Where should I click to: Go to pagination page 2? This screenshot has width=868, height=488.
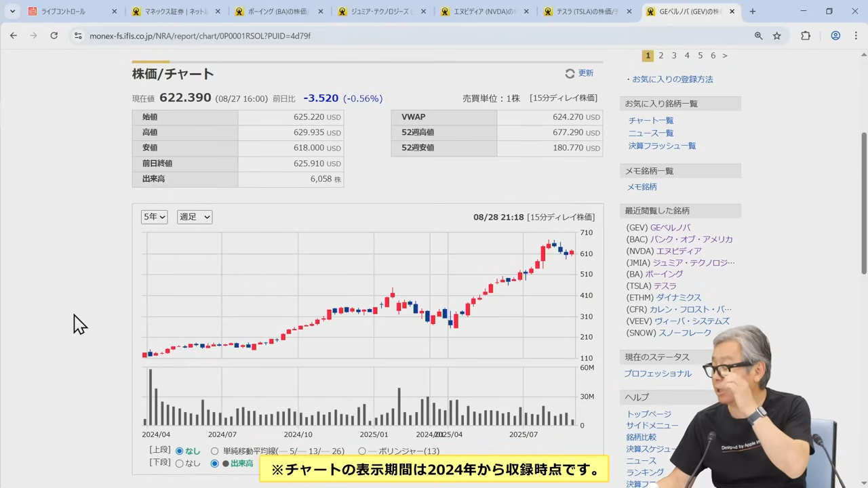point(661,56)
